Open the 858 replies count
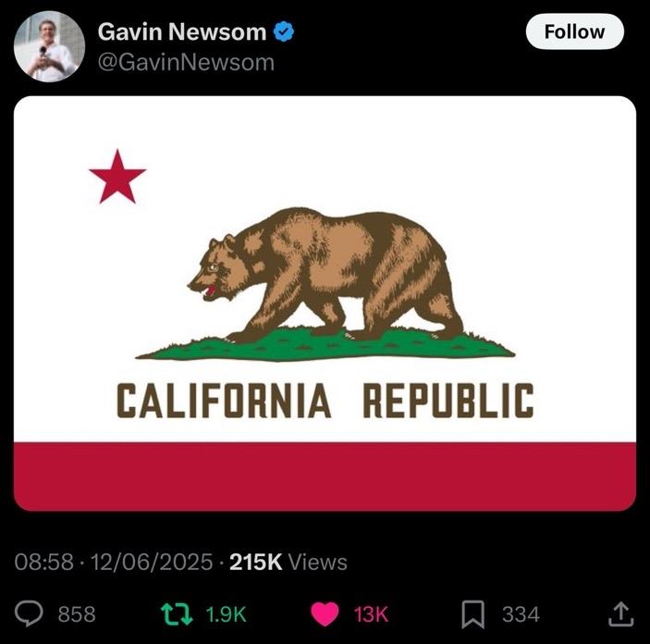 [77, 614]
